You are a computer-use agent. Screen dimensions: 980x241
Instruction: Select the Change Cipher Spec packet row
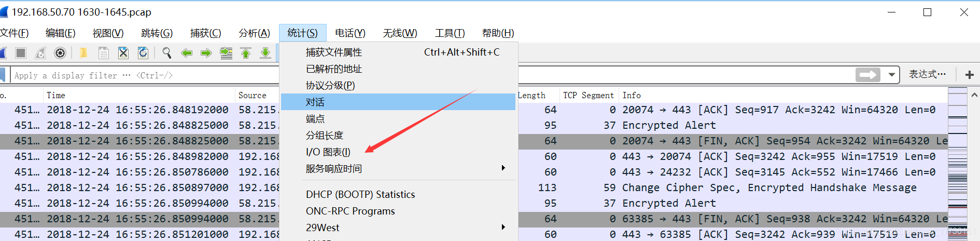pos(474,188)
